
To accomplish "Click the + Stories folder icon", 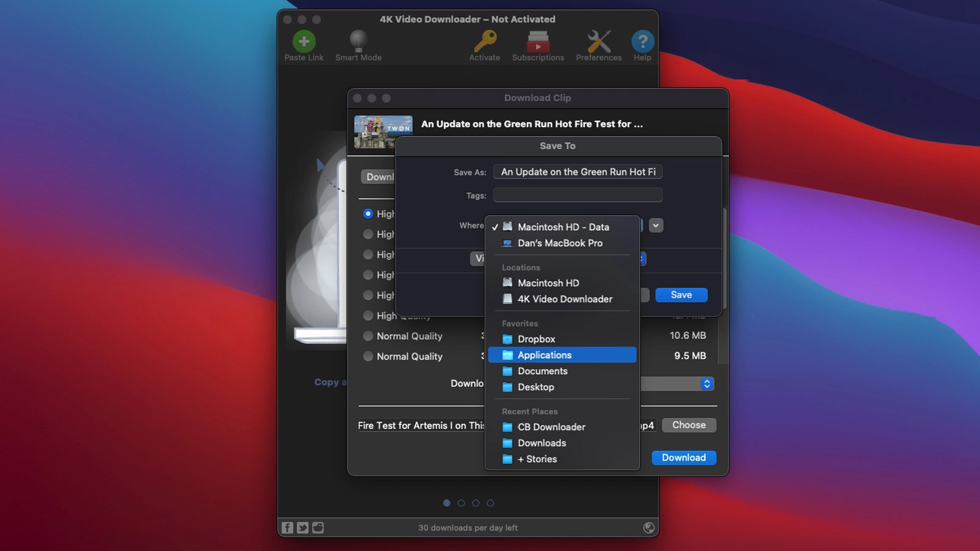I will pyautogui.click(x=507, y=459).
